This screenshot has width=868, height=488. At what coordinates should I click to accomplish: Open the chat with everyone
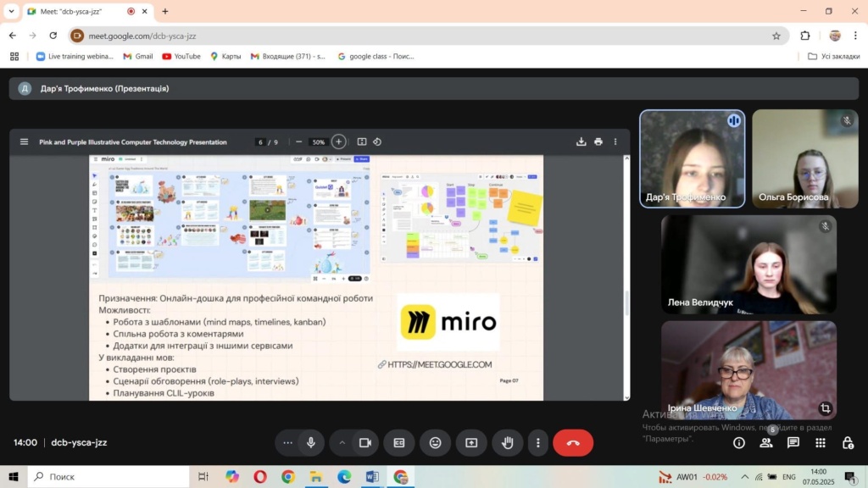point(793,442)
